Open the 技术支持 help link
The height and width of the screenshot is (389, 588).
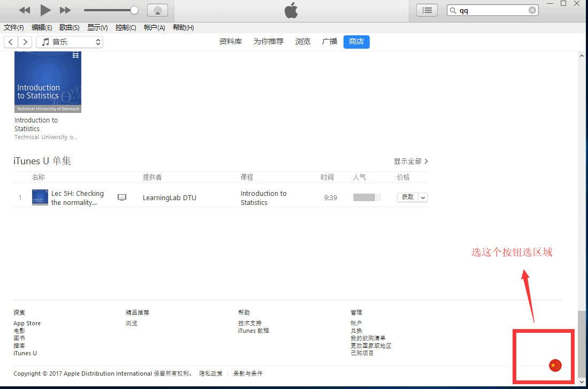click(250, 323)
